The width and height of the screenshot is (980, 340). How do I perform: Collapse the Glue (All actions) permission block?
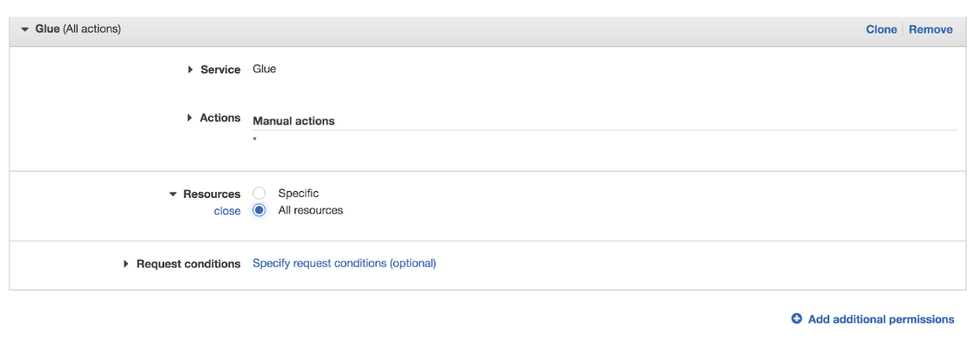point(25,29)
